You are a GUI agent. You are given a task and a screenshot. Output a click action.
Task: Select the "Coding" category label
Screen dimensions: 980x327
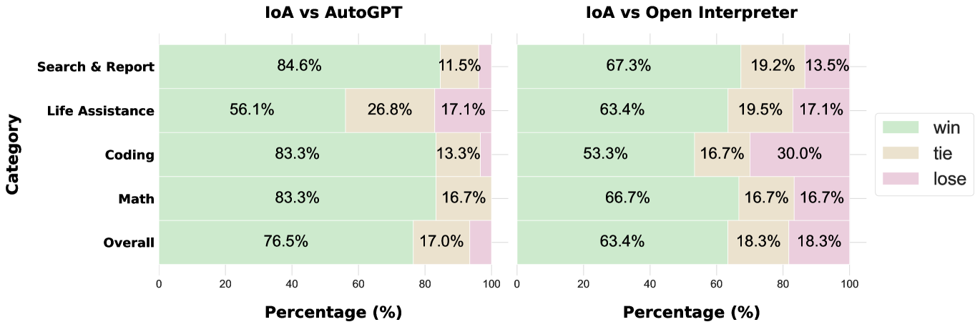coord(129,155)
